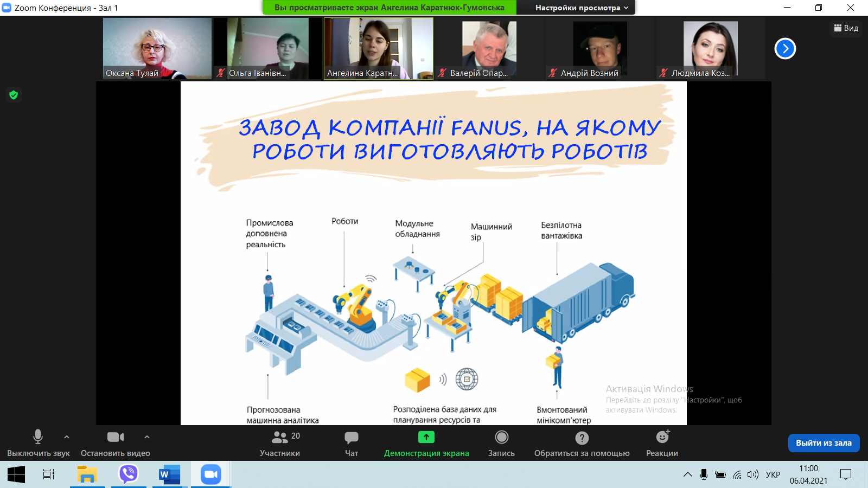
Task: Click microphone icon in system tray
Action: point(704,474)
